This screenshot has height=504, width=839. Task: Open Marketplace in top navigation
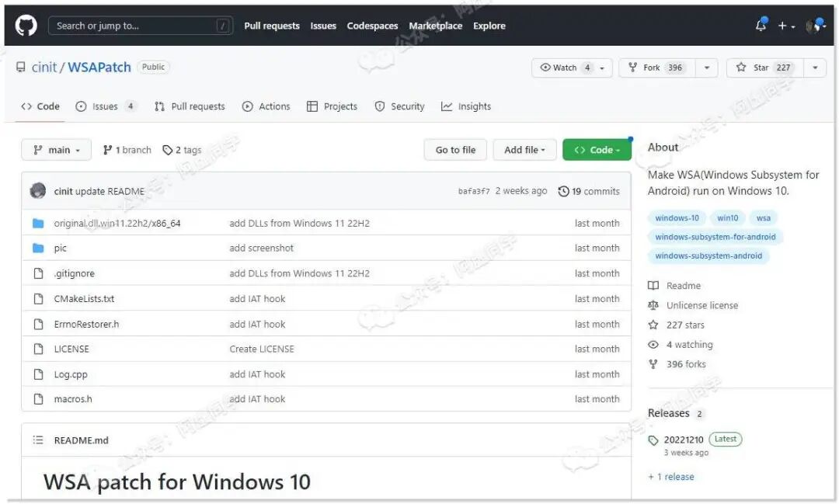point(436,26)
